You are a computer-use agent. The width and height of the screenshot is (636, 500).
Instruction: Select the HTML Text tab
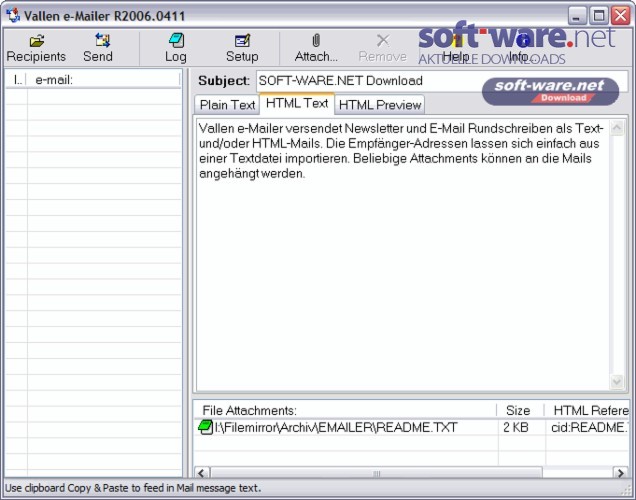click(x=297, y=104)
